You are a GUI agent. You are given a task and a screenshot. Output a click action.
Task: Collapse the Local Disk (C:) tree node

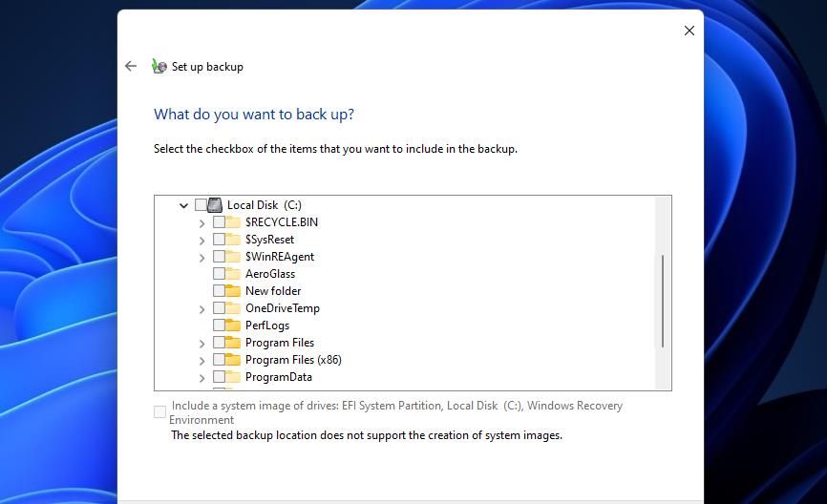click(183, 205)
